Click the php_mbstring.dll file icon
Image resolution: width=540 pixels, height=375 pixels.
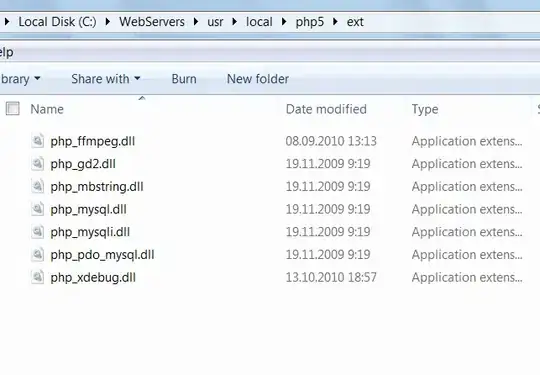[38, 186]
